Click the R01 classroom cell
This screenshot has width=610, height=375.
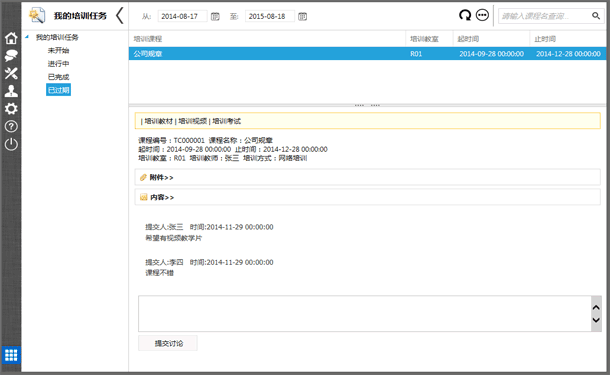[416, 54]
